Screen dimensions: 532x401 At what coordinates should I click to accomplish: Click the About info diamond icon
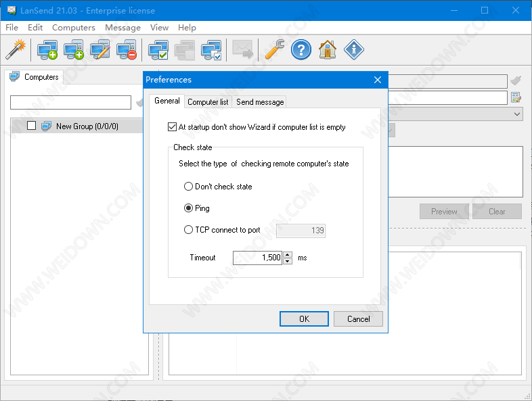tap(354, 49)
